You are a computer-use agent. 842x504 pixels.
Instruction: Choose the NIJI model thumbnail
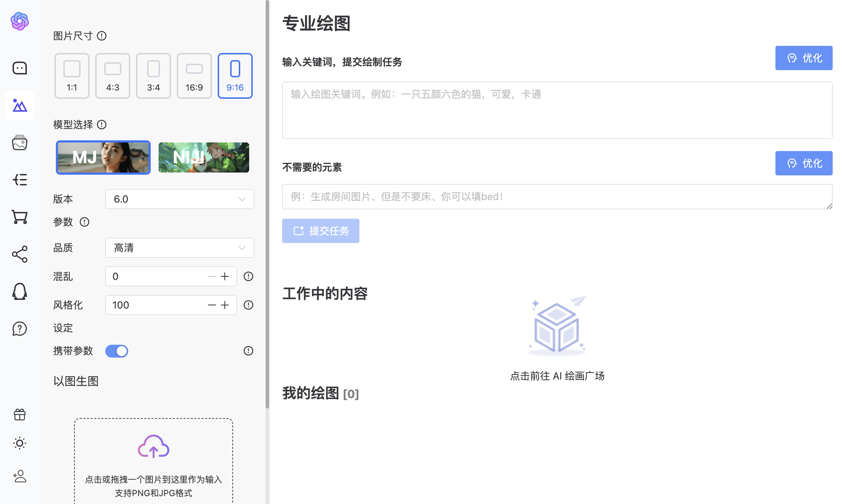pyautogui.click(x=204, y=157)
